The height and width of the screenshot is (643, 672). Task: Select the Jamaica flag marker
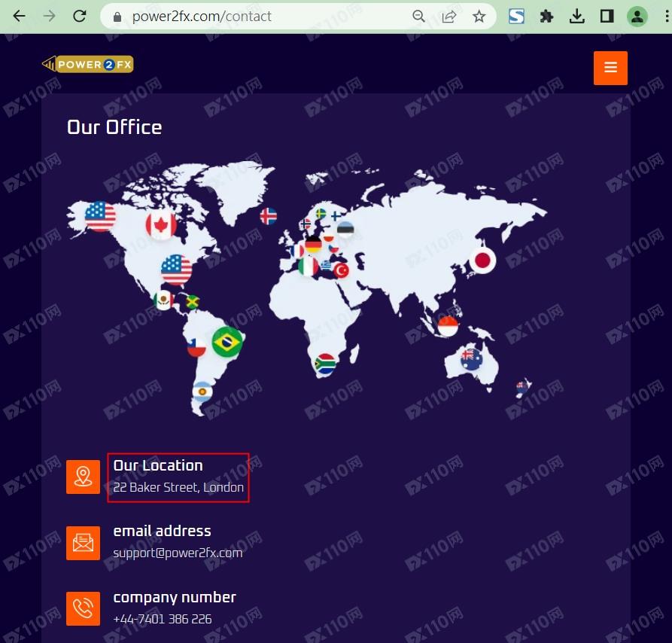(193, 302)
